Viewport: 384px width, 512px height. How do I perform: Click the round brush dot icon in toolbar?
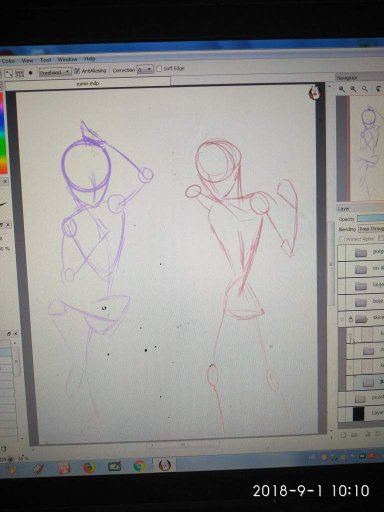coord(31,72)
